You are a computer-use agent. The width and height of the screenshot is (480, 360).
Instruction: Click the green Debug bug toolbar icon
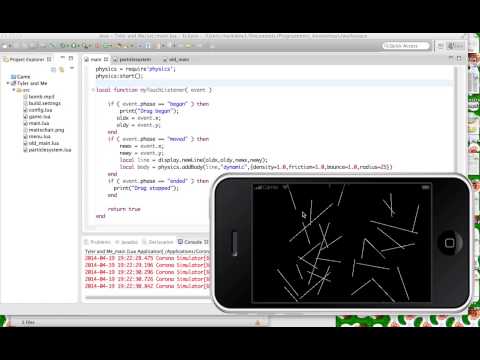click(x=62, y=46)
